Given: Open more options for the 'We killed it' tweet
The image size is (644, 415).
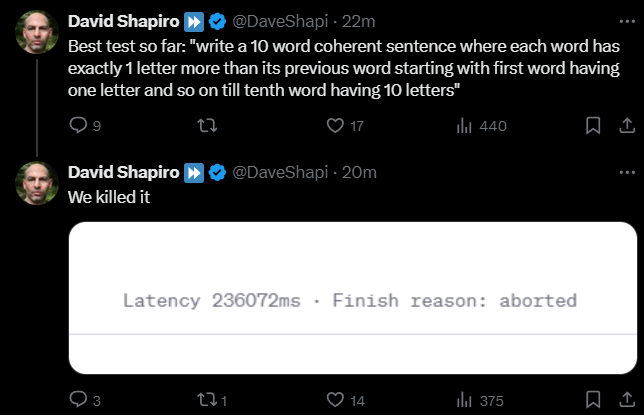Looking at the screenshot, I should click(x=627, y=172).
